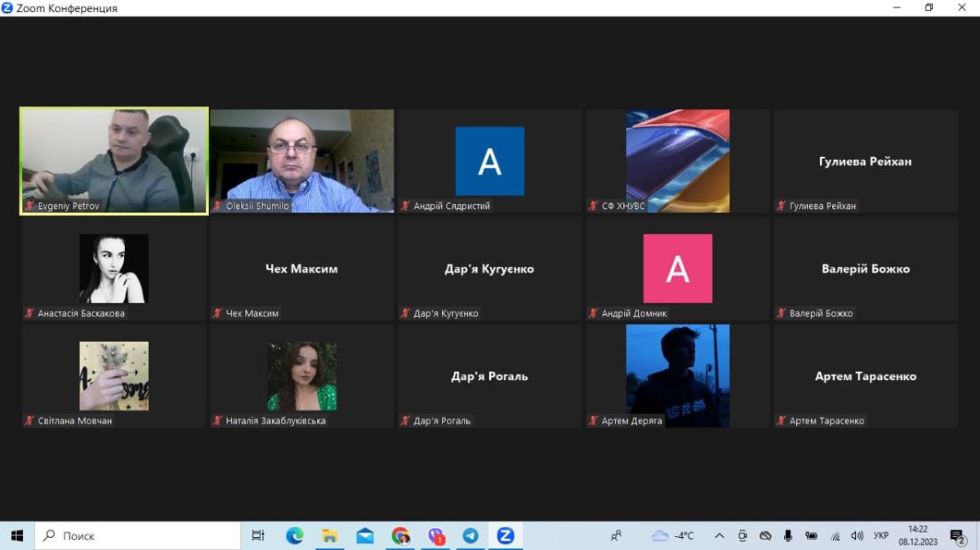
Task: Open Viber from the taskbar
Action: click(435, 535)
